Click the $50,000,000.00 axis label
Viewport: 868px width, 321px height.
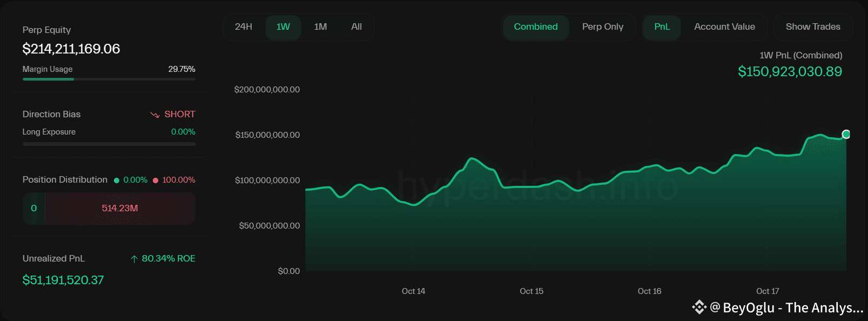(x=270, y=226)
